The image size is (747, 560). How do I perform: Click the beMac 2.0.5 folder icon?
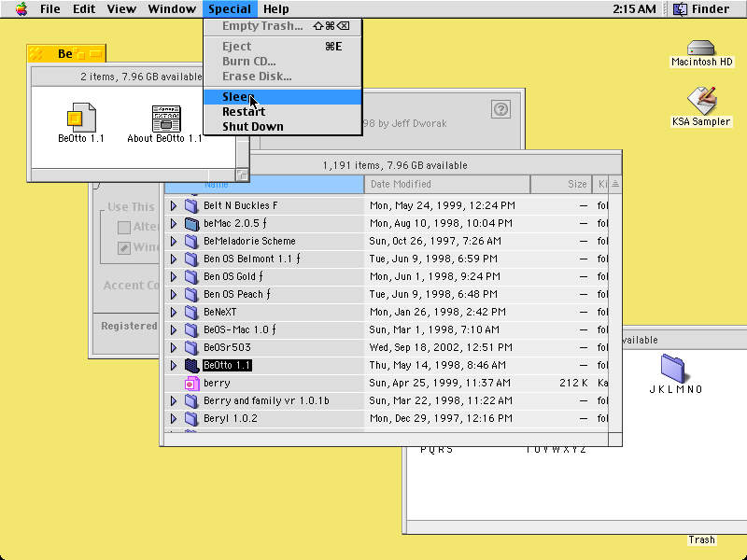click(x=191, y=223)
